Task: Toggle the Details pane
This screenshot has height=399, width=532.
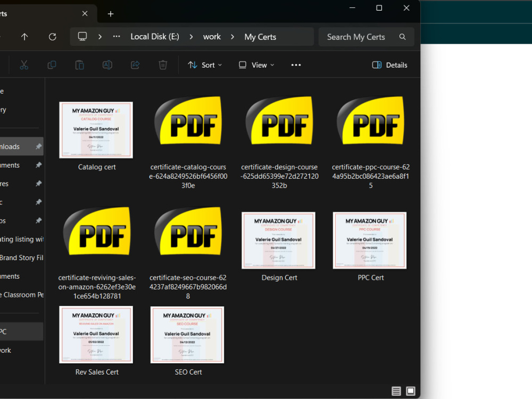Action: pyautogui.click(x=390, y=65)
